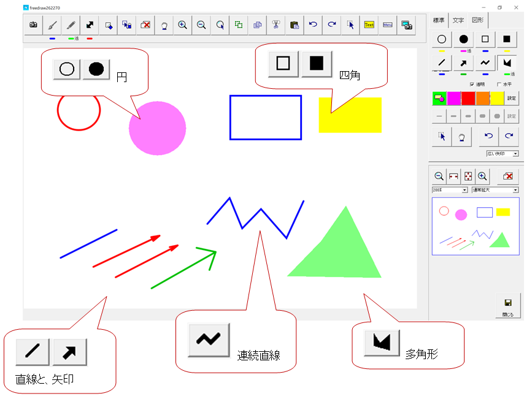Click the 設定 button beside color swatches
The width and height of the screenshot is (532, 399).
coord(511,98)
